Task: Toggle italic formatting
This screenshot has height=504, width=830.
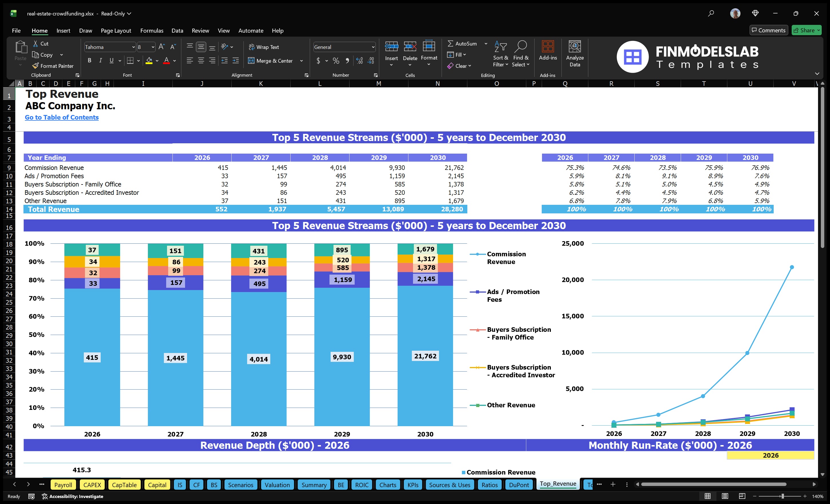Action: (100, 61)
